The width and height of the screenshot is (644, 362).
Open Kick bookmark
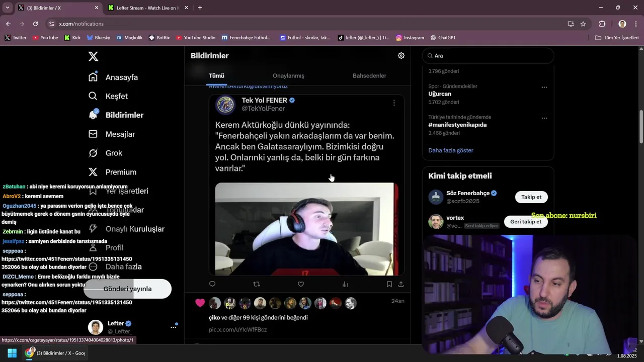click(x=72, y=38)
